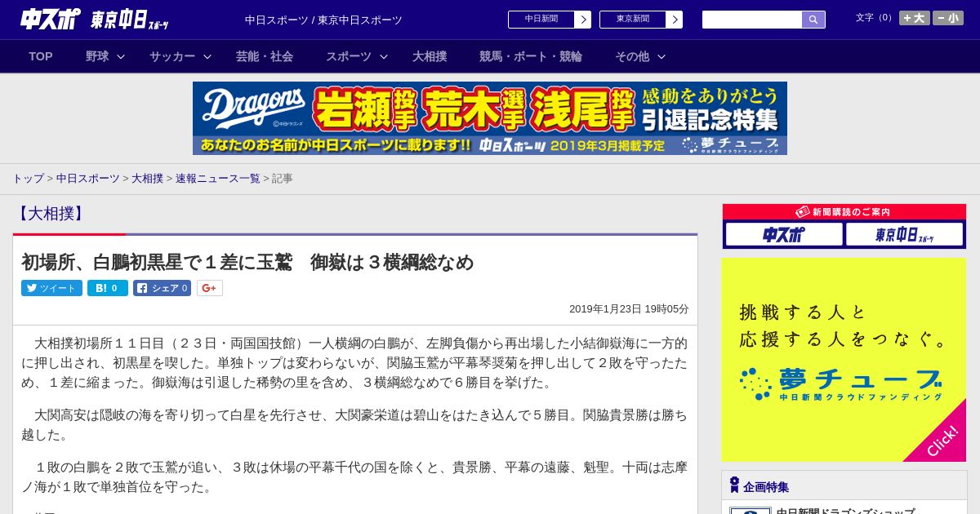Decrease text size with 小 button

click(948, 18)
